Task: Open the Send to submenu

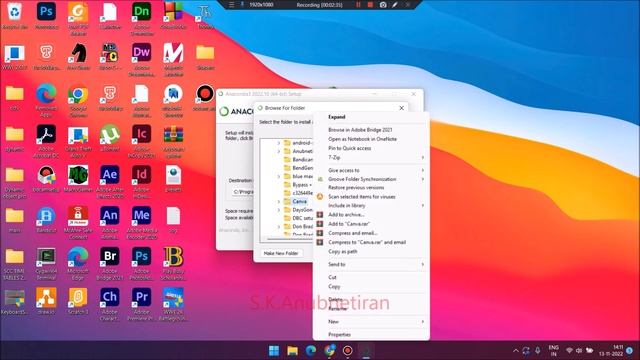Action: (371, 264)
